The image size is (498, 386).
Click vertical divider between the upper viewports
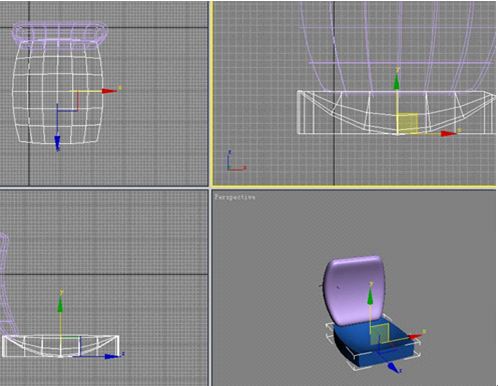point(210,93)
